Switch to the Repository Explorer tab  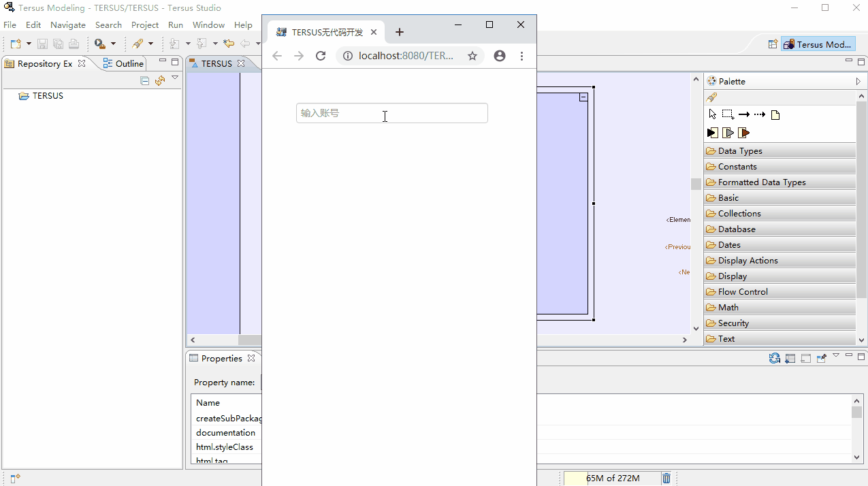tap(45, 63)
